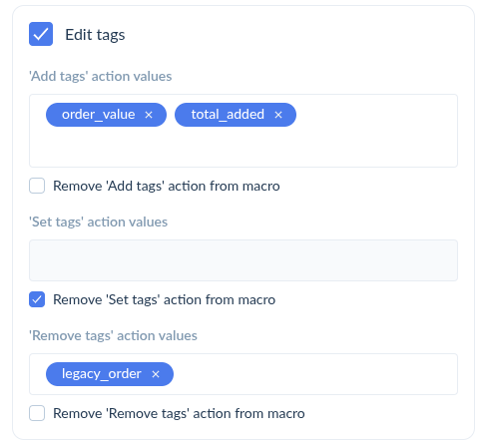
Task: Enable Remove 'Add tags' action from macro
Action: pyautogui.click(x=37, y=186)
